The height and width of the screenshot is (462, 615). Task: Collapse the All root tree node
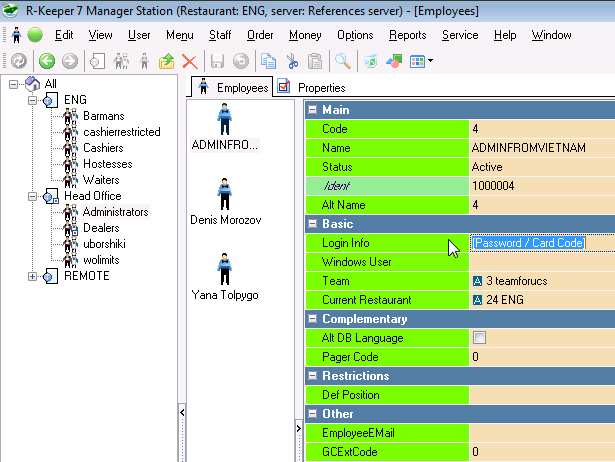(x=13, y=84)
